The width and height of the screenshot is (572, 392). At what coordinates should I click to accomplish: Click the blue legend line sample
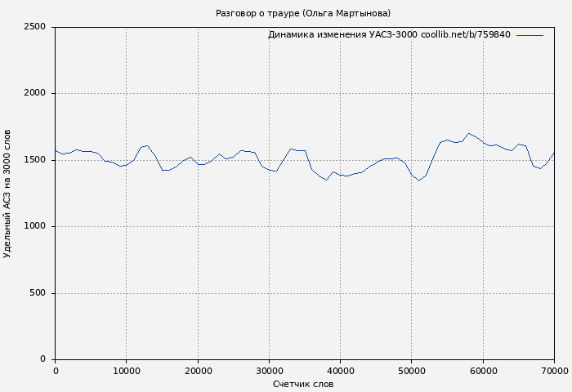click(x=530, y=35)
